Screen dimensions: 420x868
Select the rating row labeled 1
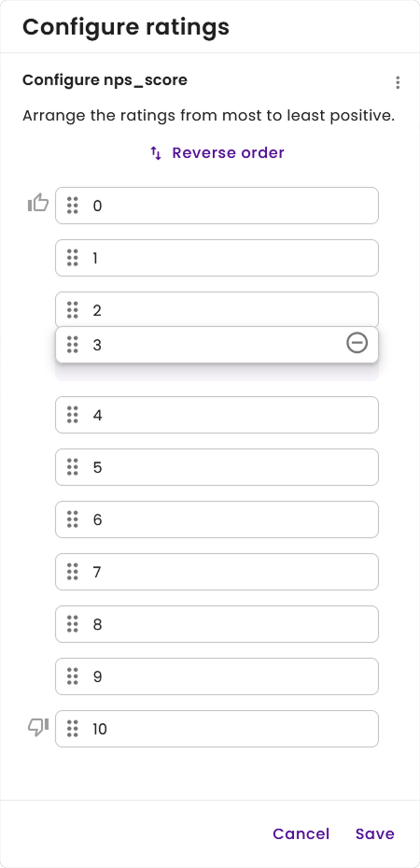click(x=217, y=258)
